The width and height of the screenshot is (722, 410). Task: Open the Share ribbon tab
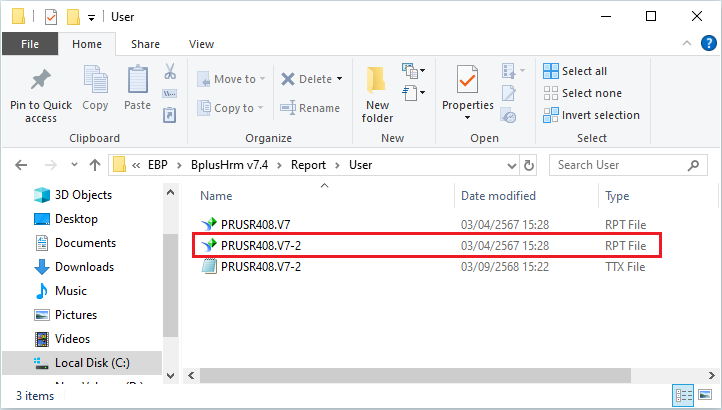(x=145, y=44)
